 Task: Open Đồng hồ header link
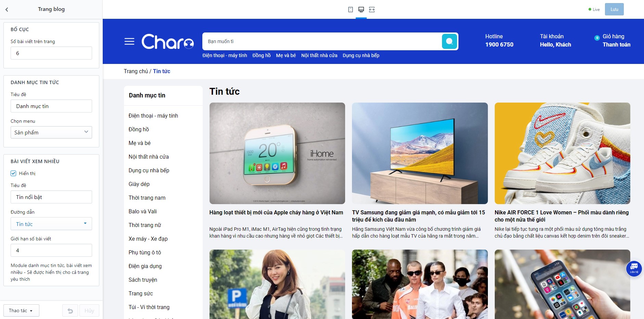[x=262, y=55]
